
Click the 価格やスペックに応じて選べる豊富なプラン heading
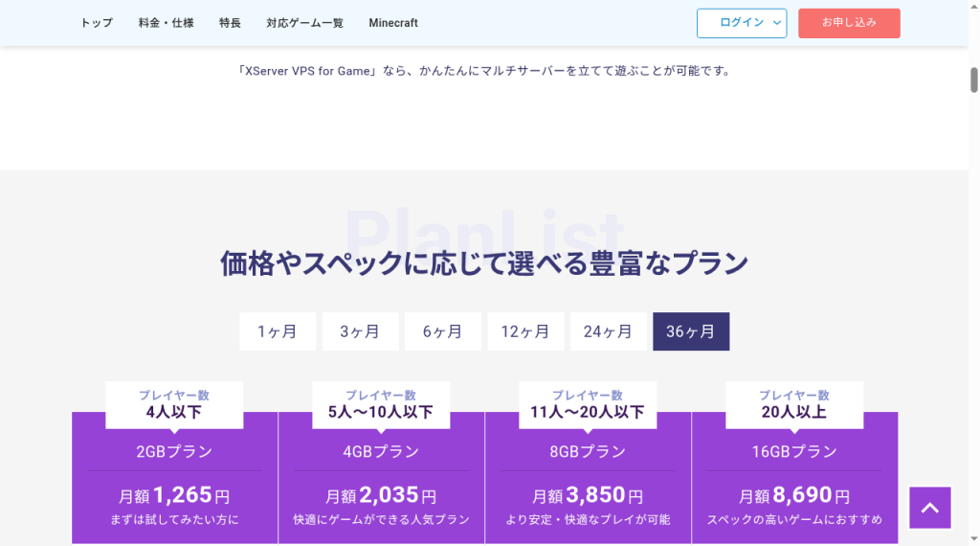484,263
